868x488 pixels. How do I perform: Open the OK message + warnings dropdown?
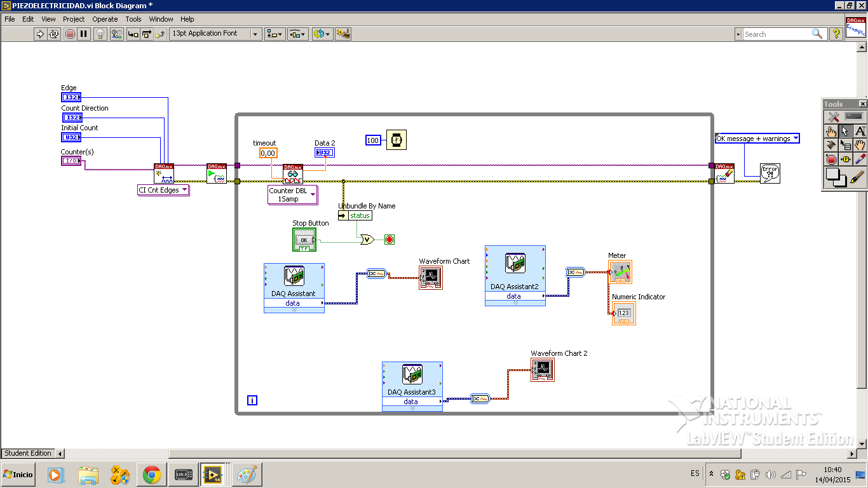pos(757,139)
